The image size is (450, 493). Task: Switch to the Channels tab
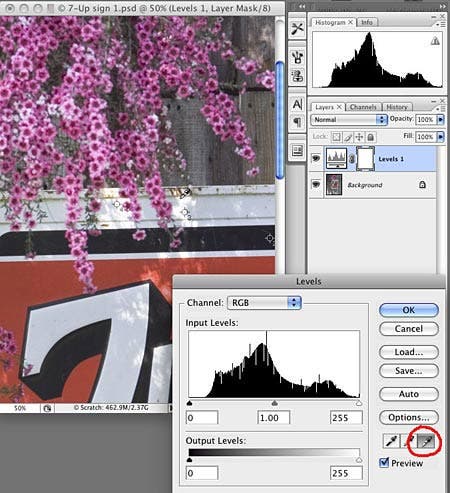point(363,107)
